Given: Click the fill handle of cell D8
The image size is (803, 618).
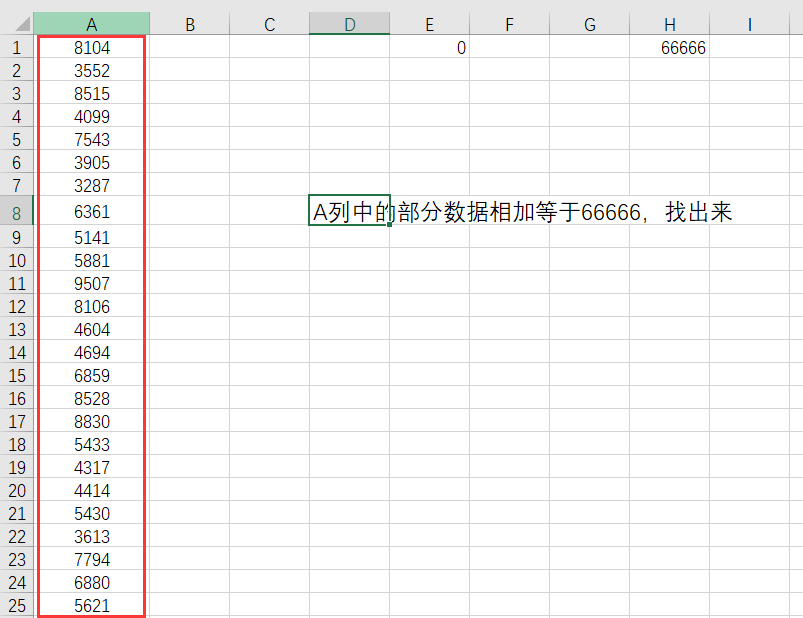Looking at the screenshot, I should [390, 225].
